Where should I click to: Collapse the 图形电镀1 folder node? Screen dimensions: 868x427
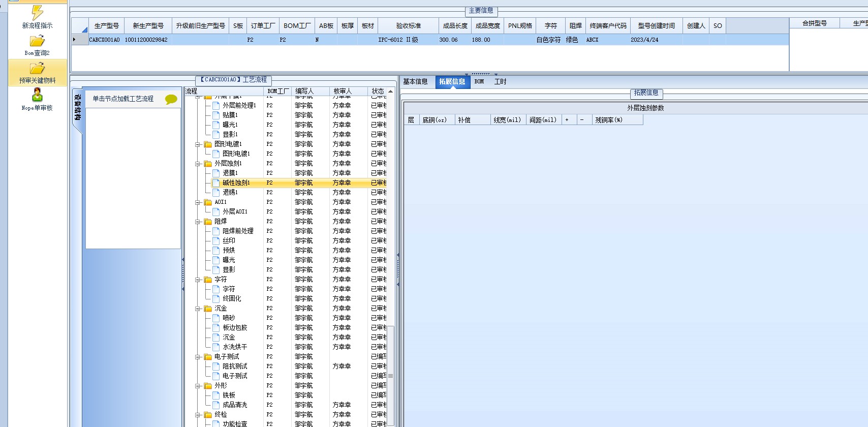tap(198, 144)
